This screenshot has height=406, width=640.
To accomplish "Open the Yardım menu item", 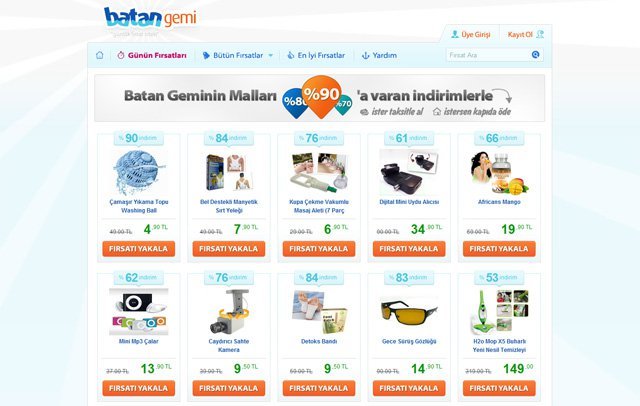I will 384,55.
